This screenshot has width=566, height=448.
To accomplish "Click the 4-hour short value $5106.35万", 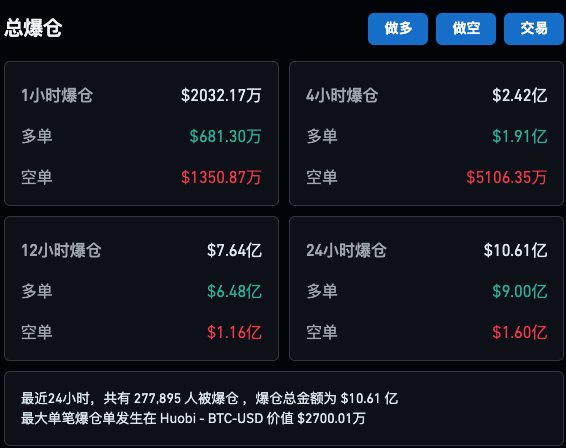I will pos(506,177).
